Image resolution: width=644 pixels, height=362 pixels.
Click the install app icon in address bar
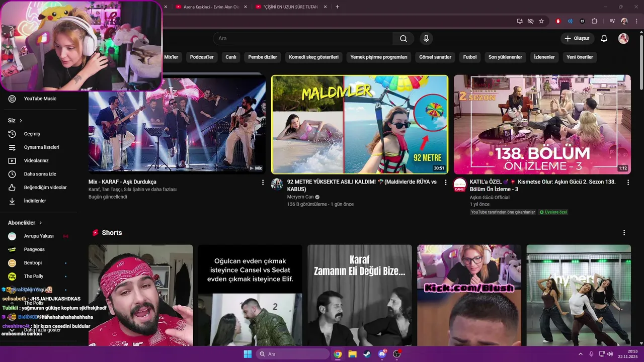click(520, 21)
